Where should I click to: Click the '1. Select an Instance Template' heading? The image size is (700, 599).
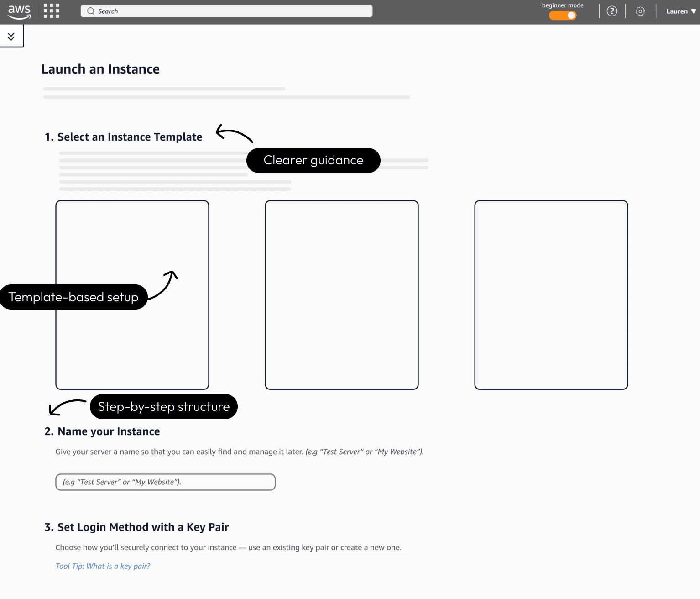pos(123,137)
